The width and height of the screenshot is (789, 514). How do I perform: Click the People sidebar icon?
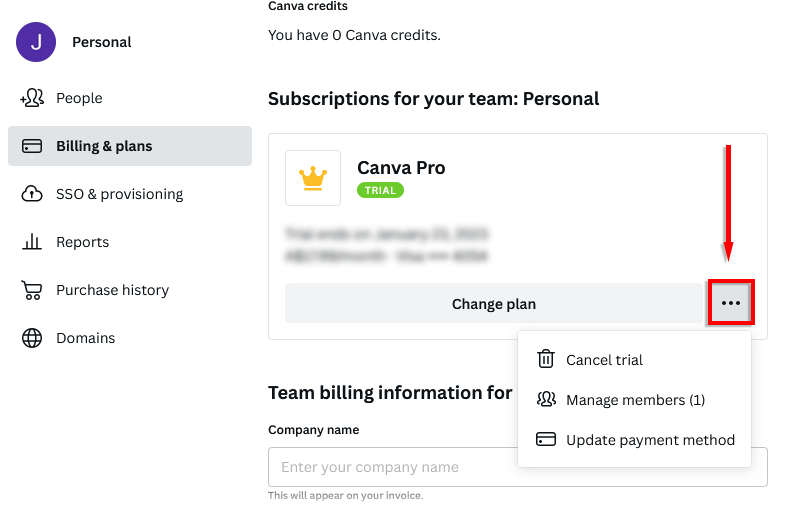(32, 98)
